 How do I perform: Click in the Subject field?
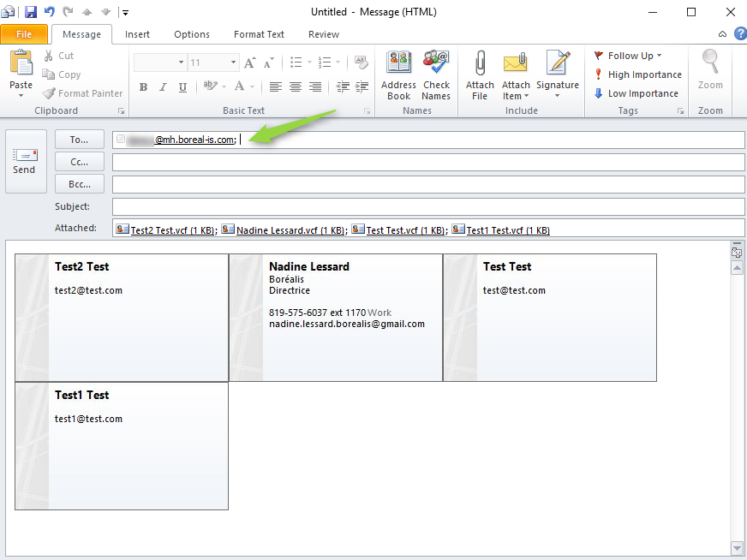click(x=428, y=206)
